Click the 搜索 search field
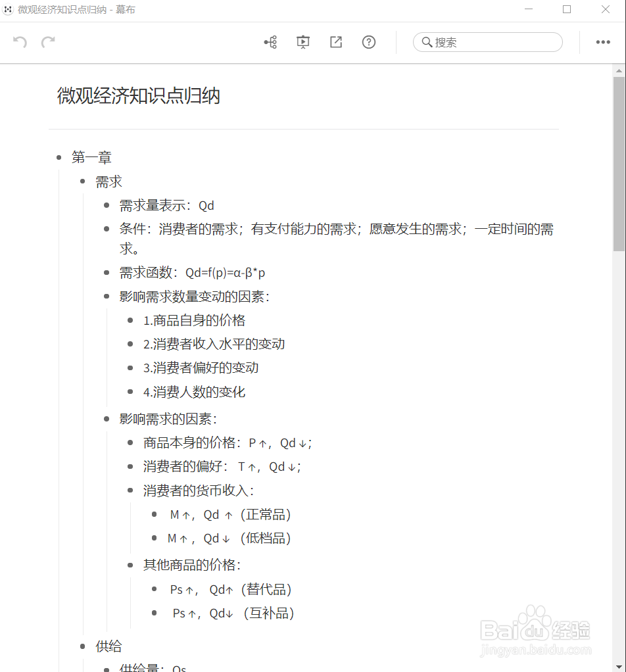626x672 pixels. (x=488, y=42)
